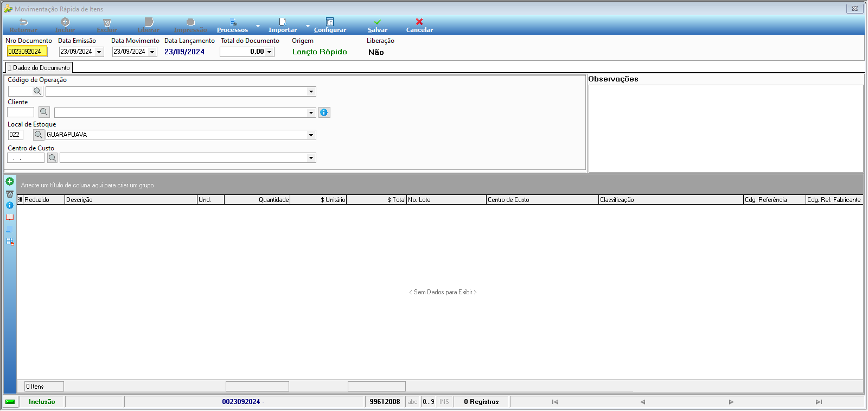Click the No. Lote column header
The height and width of the screenshot is (411, 868).
pos(446,200)
